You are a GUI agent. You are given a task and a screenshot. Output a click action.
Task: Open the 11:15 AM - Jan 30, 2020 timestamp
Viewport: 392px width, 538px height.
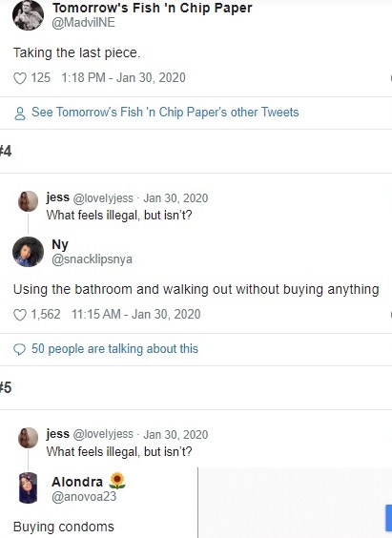pos(136,314)
